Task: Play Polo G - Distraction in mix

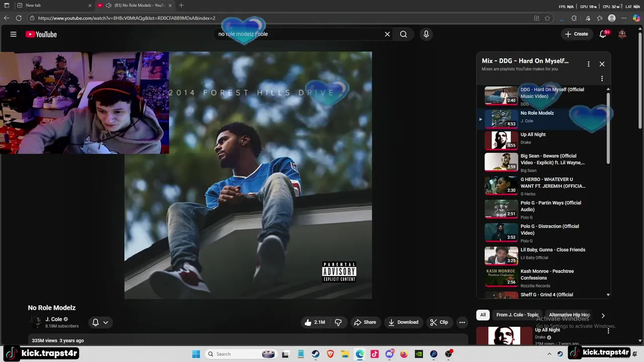Action: 542,233
